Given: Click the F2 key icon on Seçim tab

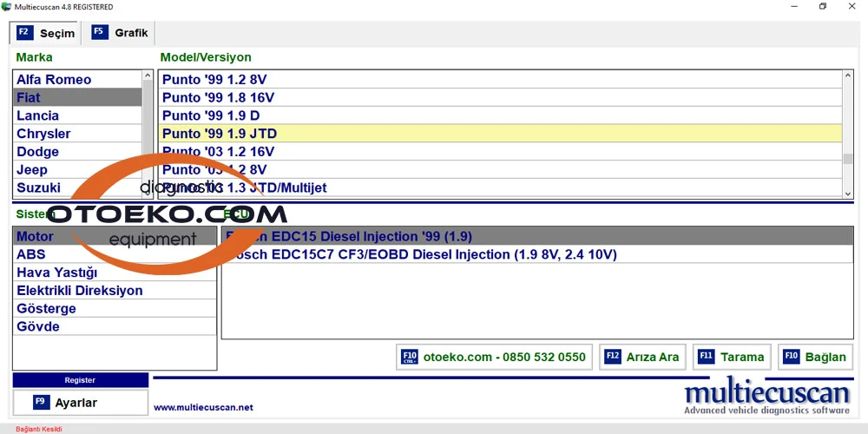Looking at the screenshot, I should pos(25,32).
